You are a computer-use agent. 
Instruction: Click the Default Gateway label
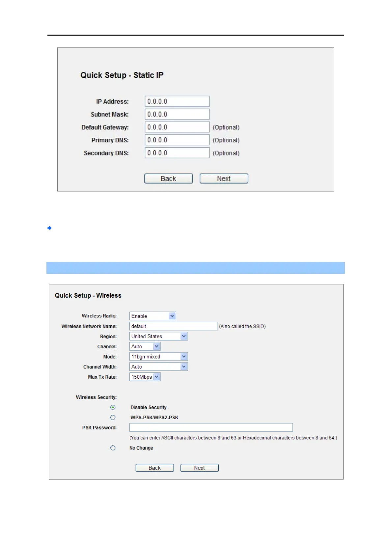coord(105,127)
